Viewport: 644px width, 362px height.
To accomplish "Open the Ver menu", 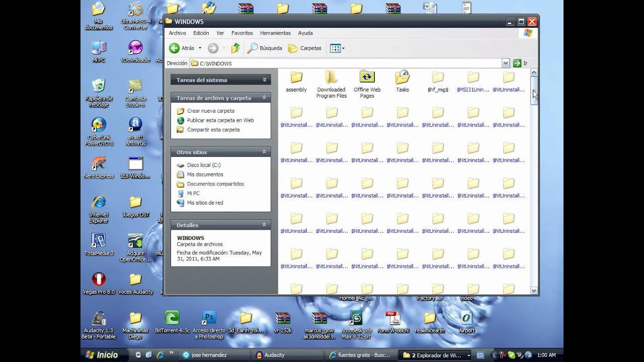I will (220, 33).
